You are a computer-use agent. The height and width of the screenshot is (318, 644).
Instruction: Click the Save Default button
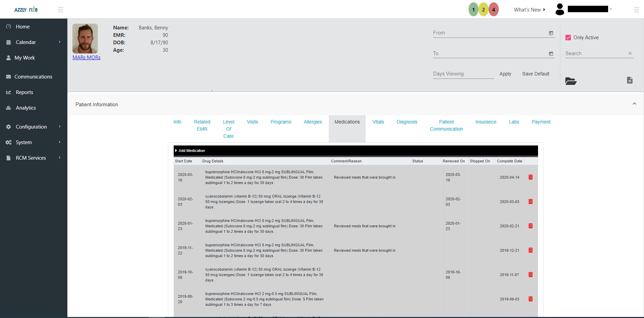tap(535, 74)
